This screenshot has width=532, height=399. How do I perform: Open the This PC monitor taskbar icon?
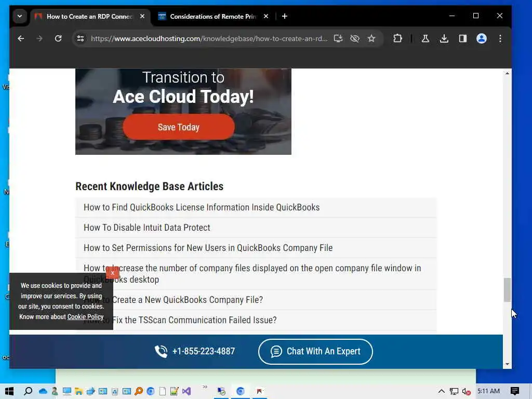pyautogui.click(x=67, y=392)
